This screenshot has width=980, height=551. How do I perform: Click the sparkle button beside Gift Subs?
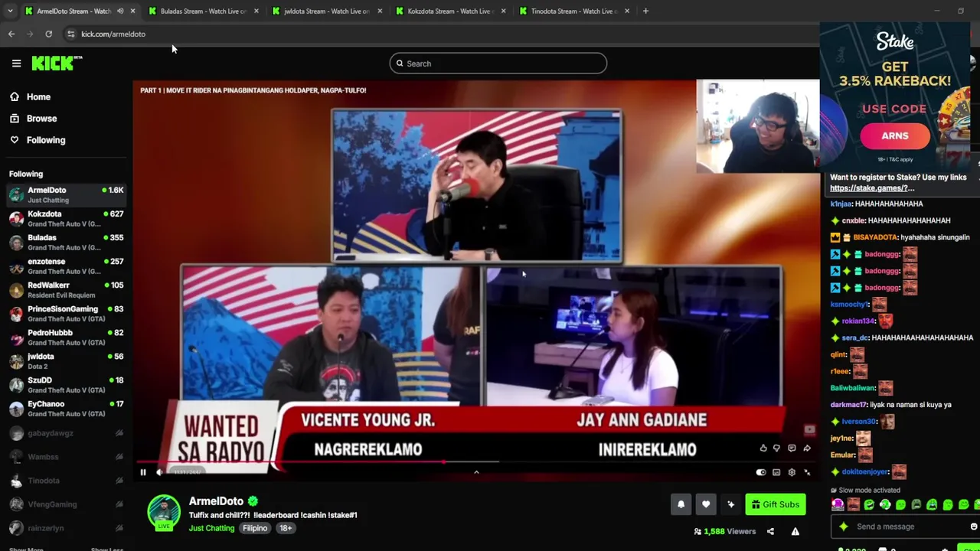coord(731,504)
